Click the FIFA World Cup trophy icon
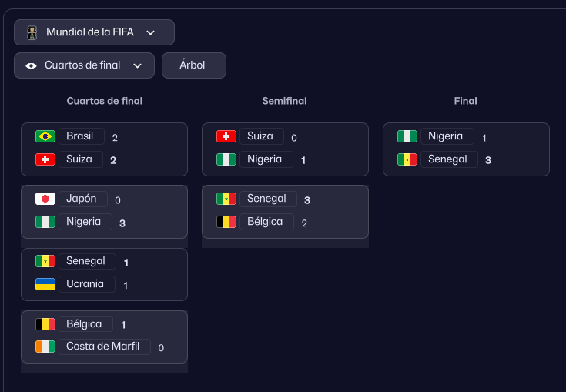566x392 pixels. [32, 32]
